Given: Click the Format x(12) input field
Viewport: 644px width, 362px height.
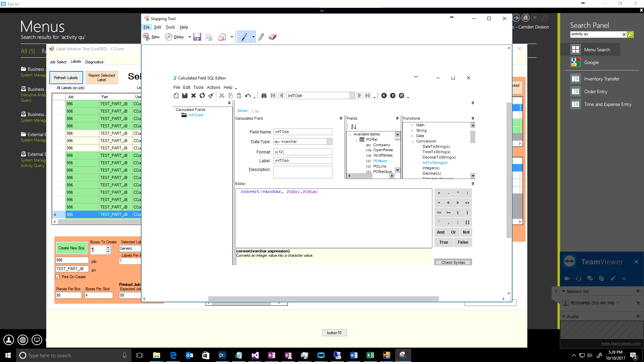Looking at the screenshot, I should pos(303,152).
